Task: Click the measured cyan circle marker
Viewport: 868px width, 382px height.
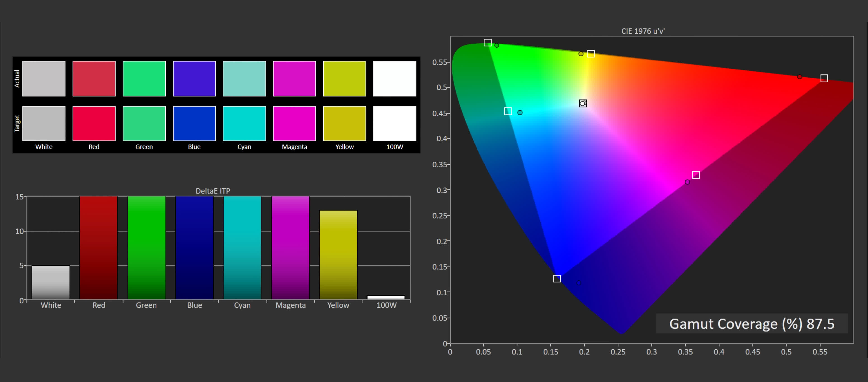Action: coord(520,113)
